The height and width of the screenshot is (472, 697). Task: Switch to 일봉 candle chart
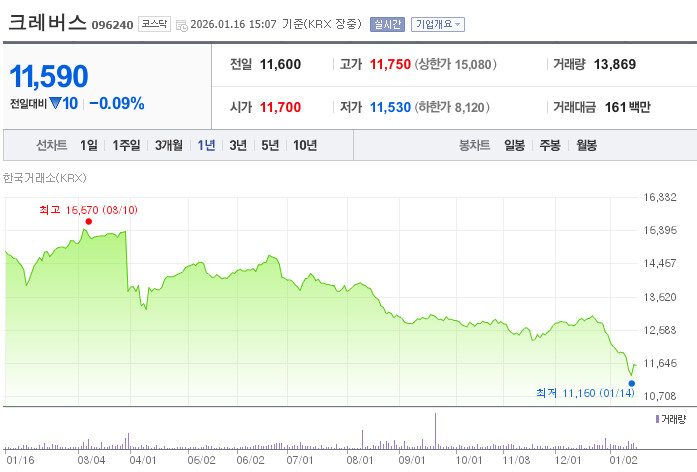(x=514, y=145)
